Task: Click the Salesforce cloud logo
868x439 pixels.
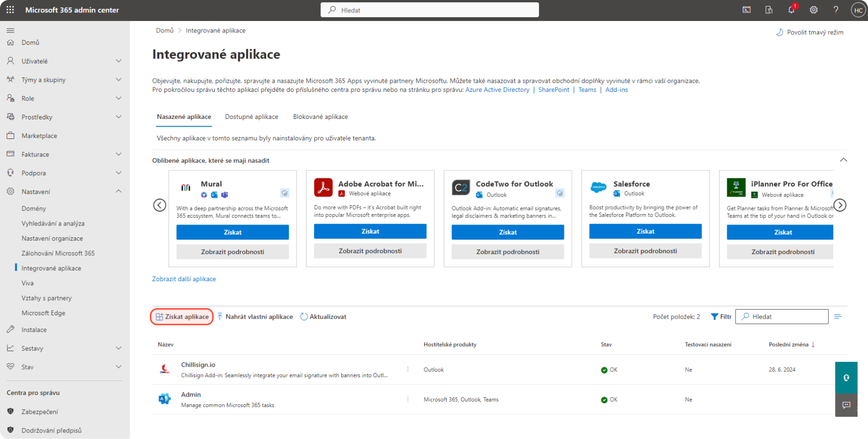Action: point(599,187)
